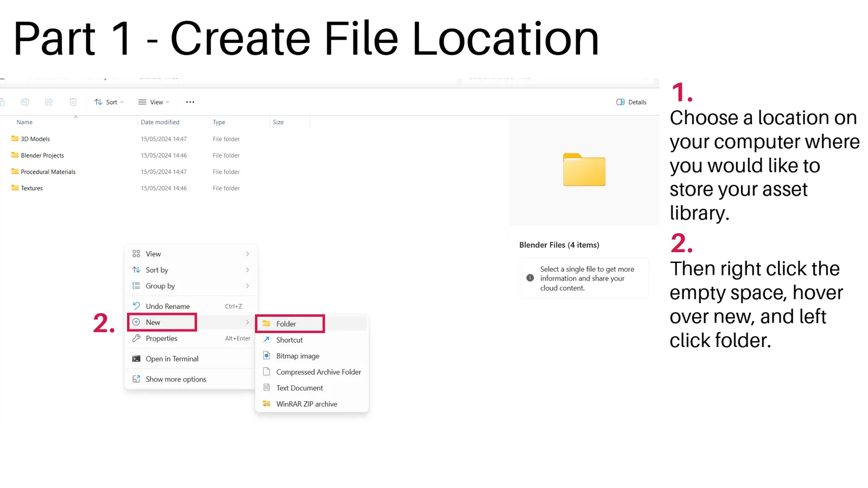
Task: Select the Bitmap image option
Action: point(297,356)
